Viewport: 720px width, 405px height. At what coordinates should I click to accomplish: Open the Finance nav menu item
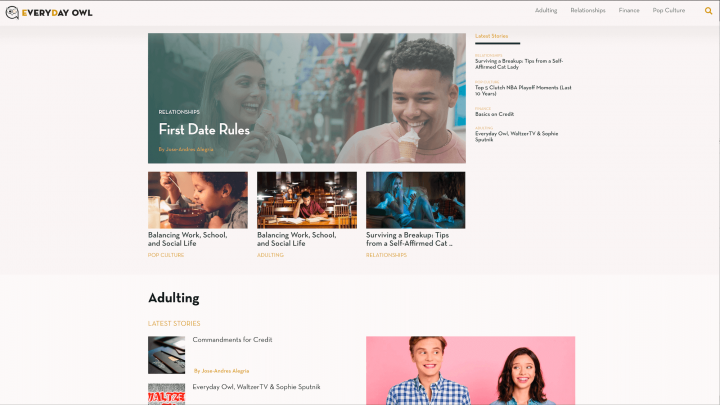(629, 11)
